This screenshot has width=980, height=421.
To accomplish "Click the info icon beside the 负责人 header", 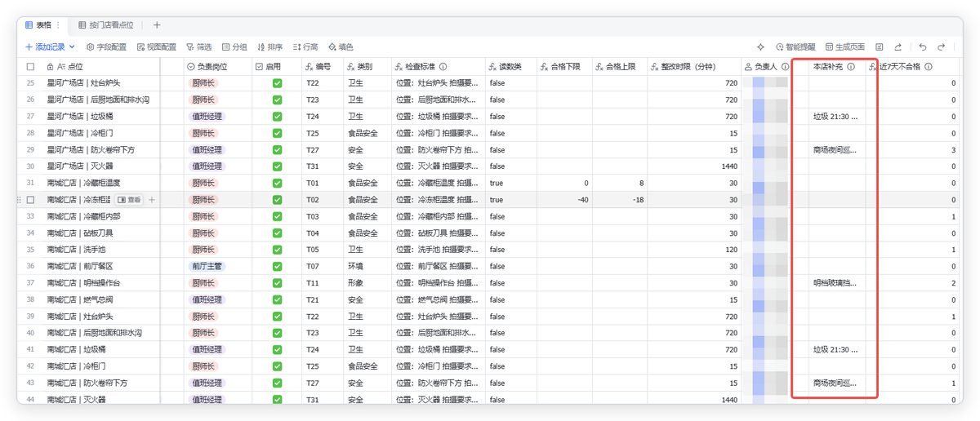I will pos(785,67).
